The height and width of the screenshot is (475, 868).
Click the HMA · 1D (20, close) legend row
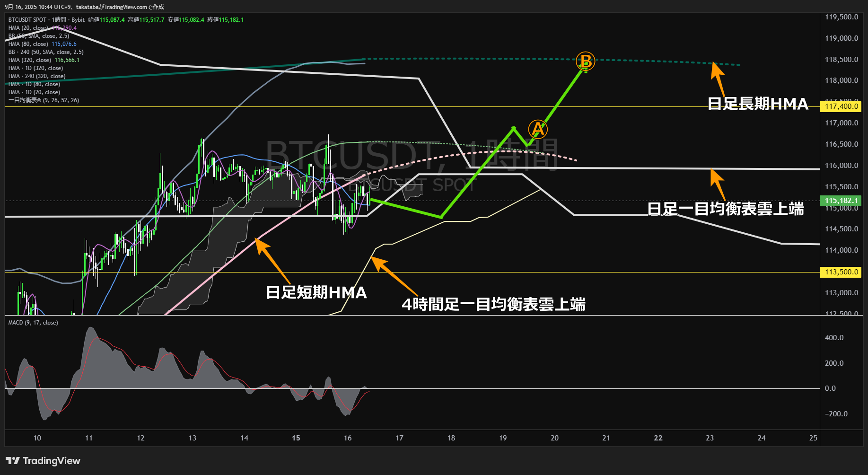click(x=34, y=92)
